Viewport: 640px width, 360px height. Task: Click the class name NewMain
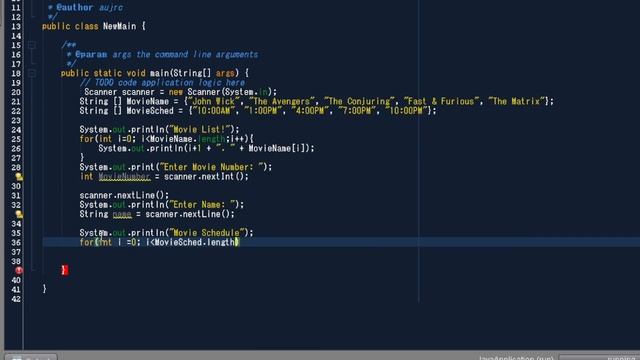[x=120, y=27]
